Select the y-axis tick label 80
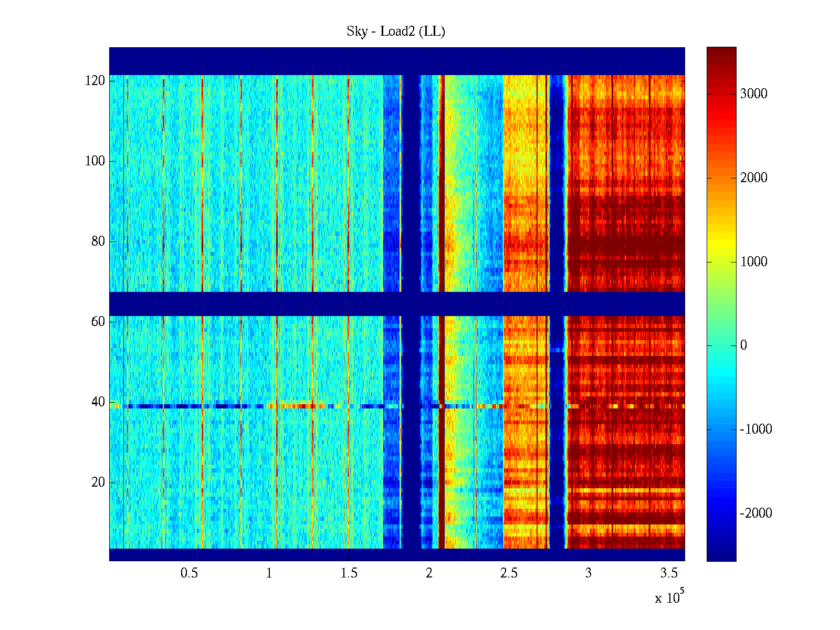The image size is (840, 630). (x=98, y=241)
